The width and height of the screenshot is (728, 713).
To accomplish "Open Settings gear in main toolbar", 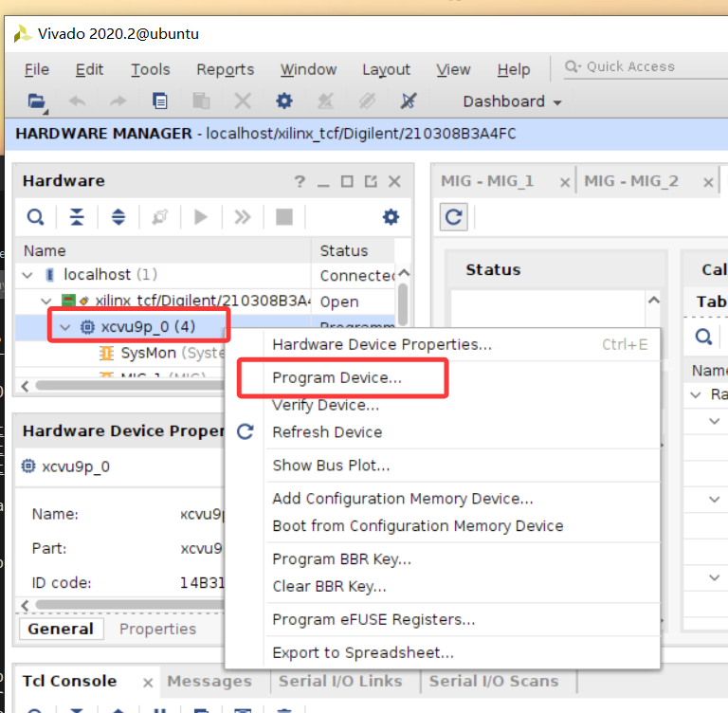I will pos(284,101).
